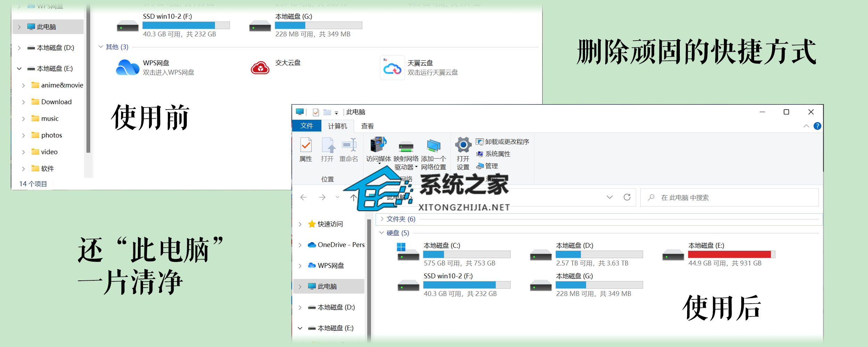868x347 pixels.
Task: Click 本地磁盘 (D:) in back window sidebar
Action: point(51,48)
